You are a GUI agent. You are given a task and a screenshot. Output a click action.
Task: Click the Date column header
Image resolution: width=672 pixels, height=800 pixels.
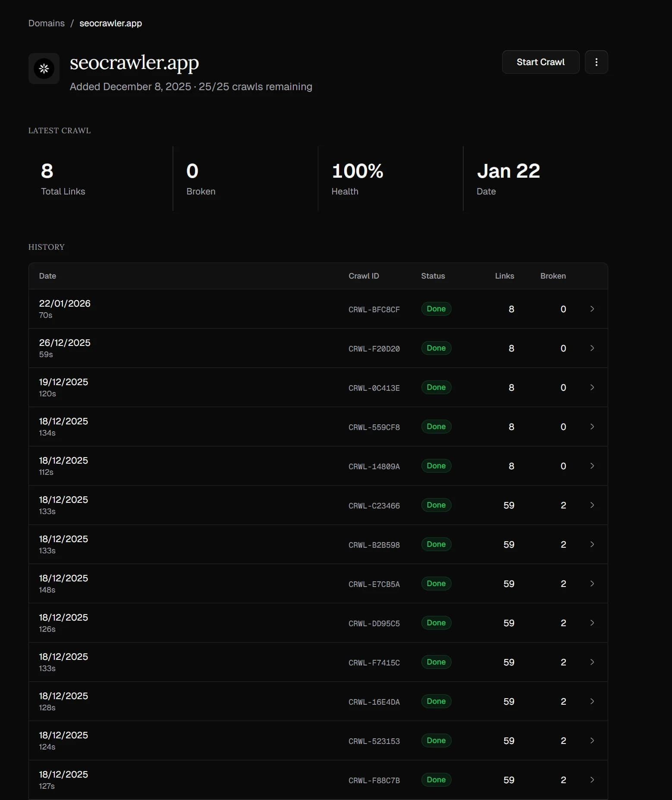point(47,276)
